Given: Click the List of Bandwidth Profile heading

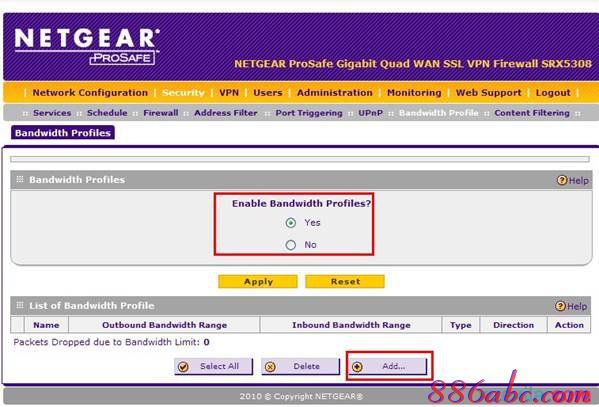Looking at the screenshot, I should pyautogui.click(x=92, y=306).
